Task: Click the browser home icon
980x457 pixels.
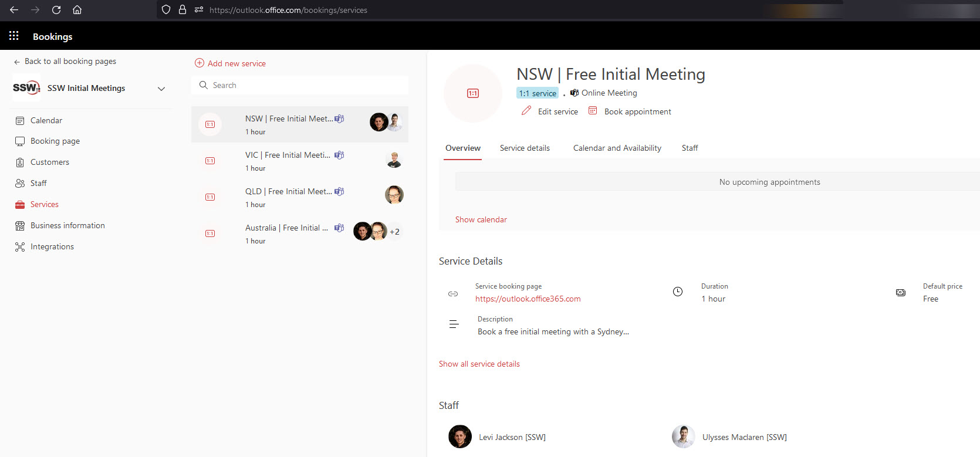Action: point(77,10)
